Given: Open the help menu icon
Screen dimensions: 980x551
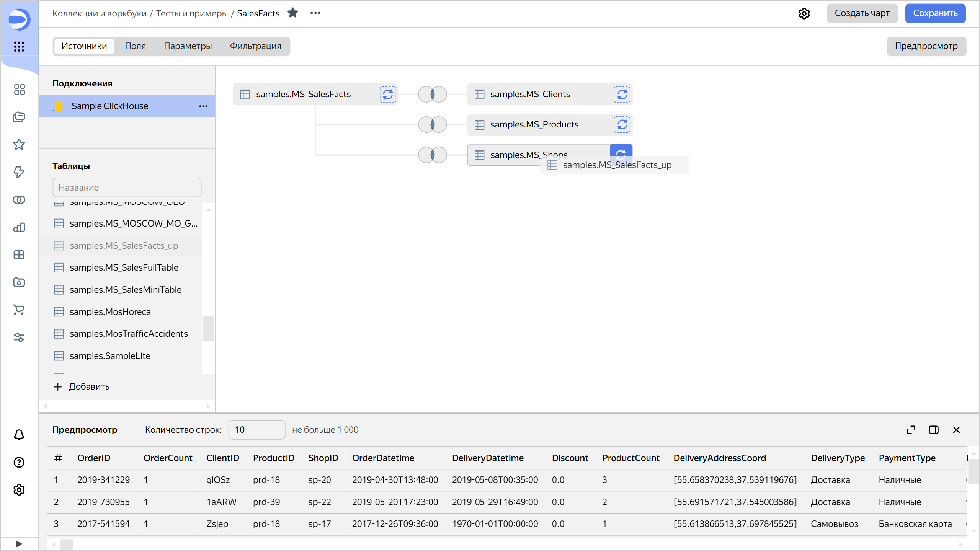Looking at the screenshot, I should [19, 462].
